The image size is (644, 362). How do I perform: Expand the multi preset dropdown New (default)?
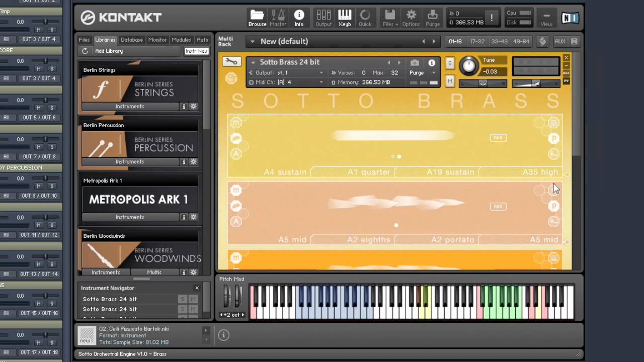(253, 41)
